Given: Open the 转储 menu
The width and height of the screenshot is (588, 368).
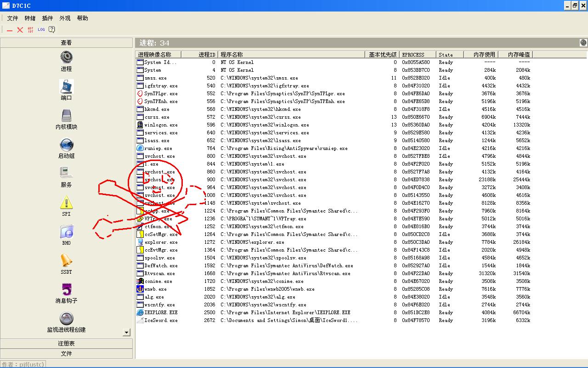Looking at the screenshot, I should tap(30, 18).
